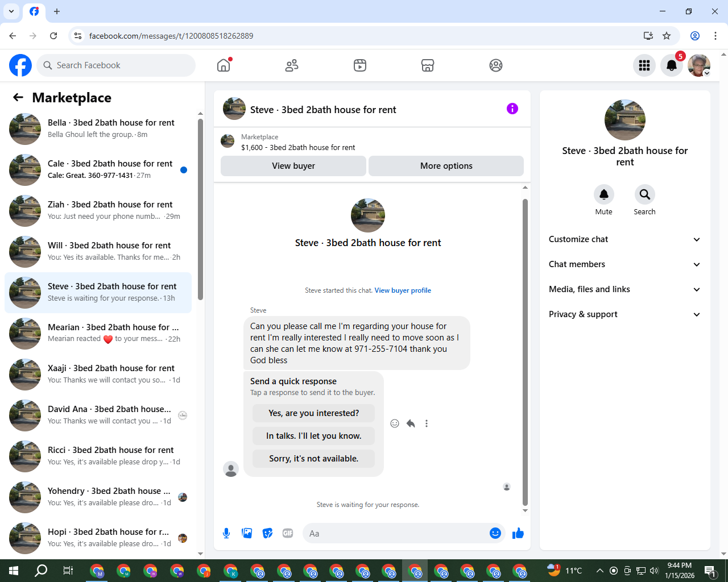Viewport: 728px width, 582px height.
Task: Open Windows notification center icon
Action: coord(710,571)
